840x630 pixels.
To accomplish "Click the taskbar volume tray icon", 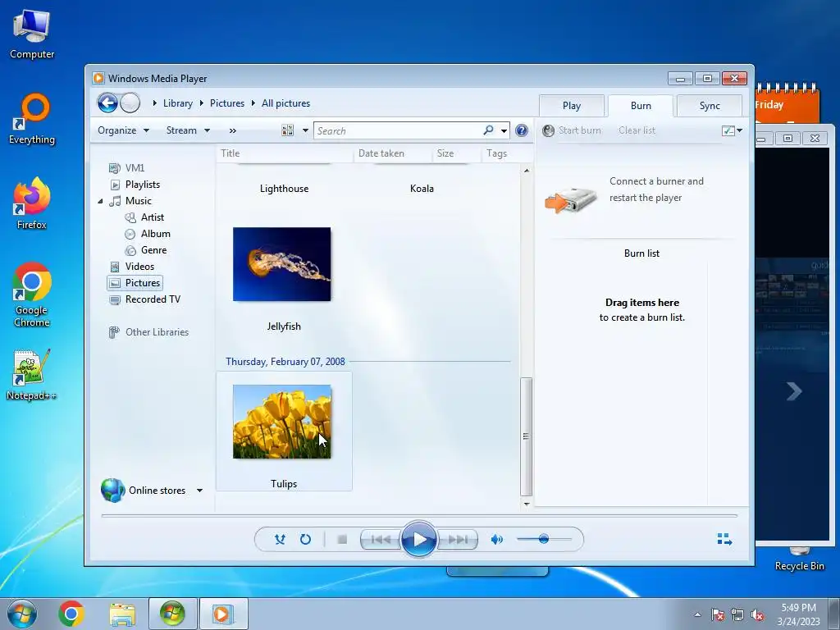I will click(x=757, y=614).
